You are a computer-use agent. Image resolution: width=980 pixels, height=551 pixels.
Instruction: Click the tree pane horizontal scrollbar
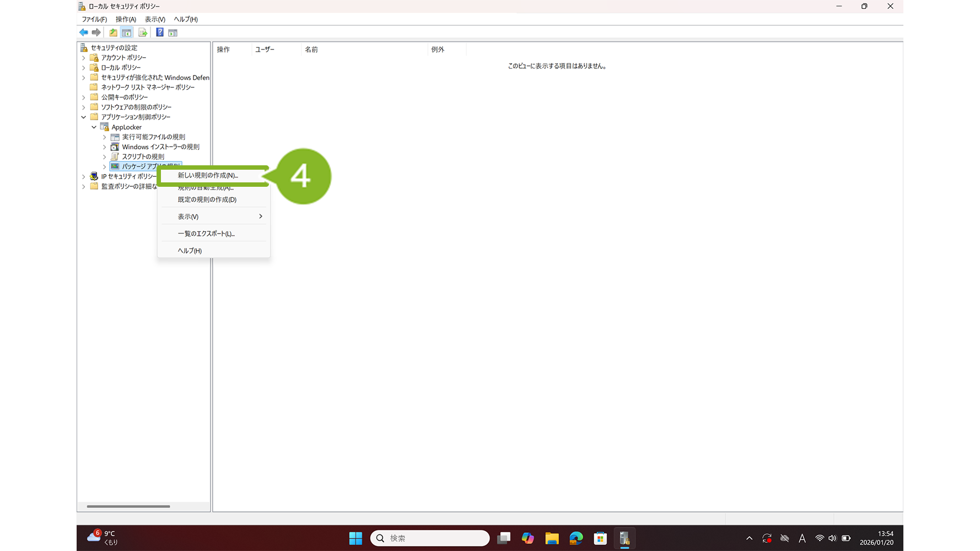click(x=128, y=506)
